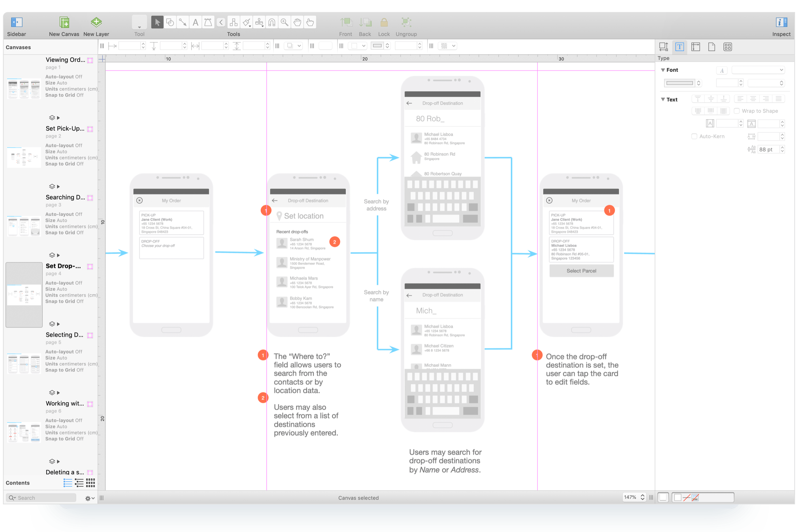Click the font color swatch
Screen dimensions: 798x532
point(679,83)
